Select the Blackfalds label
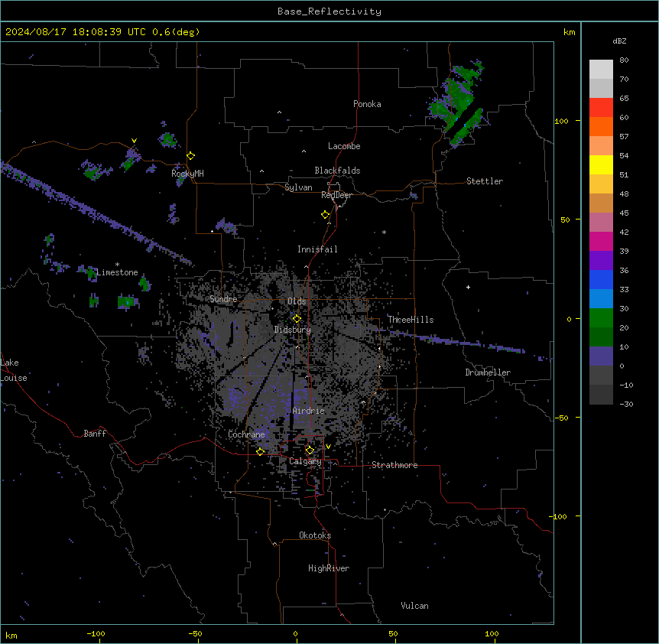Screen dimensions: 659x644 337,171
